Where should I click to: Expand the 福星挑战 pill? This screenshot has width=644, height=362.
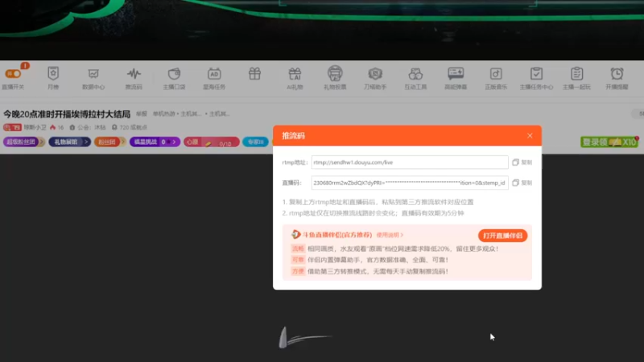coord(155,142)
